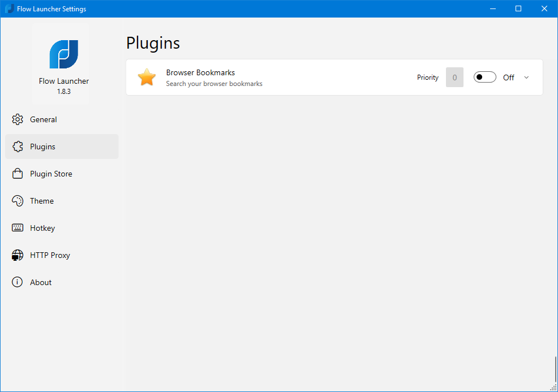Screen dimensions: 558x392
Task: Click the Plugins page heading
Action: (x=153, y=44)
